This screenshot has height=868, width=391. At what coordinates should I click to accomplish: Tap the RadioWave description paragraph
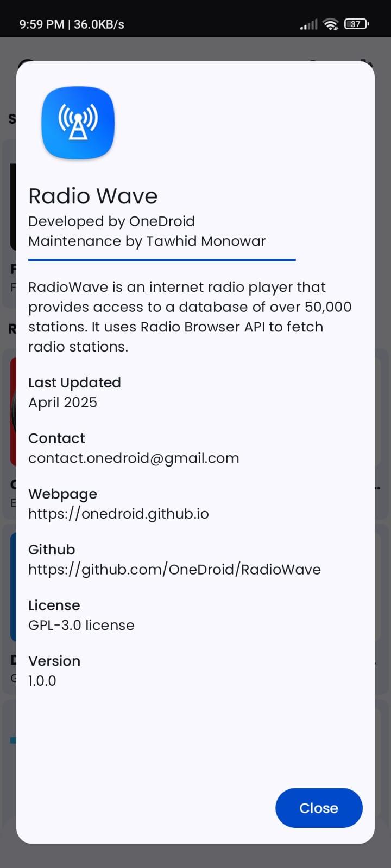click(x=190, y=317)
